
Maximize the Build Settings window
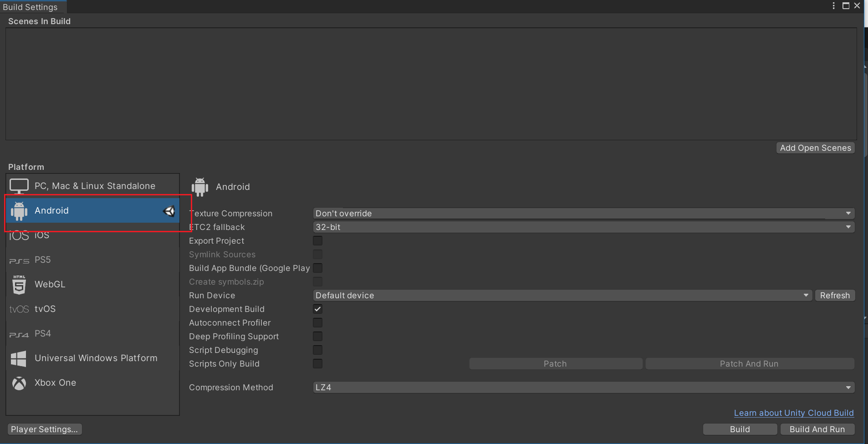[846, 6]
